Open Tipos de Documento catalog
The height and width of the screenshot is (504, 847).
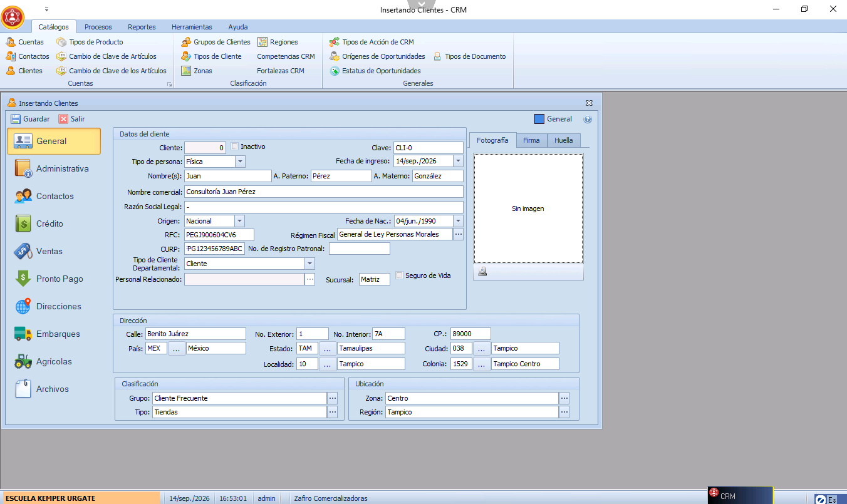[469, 56]
